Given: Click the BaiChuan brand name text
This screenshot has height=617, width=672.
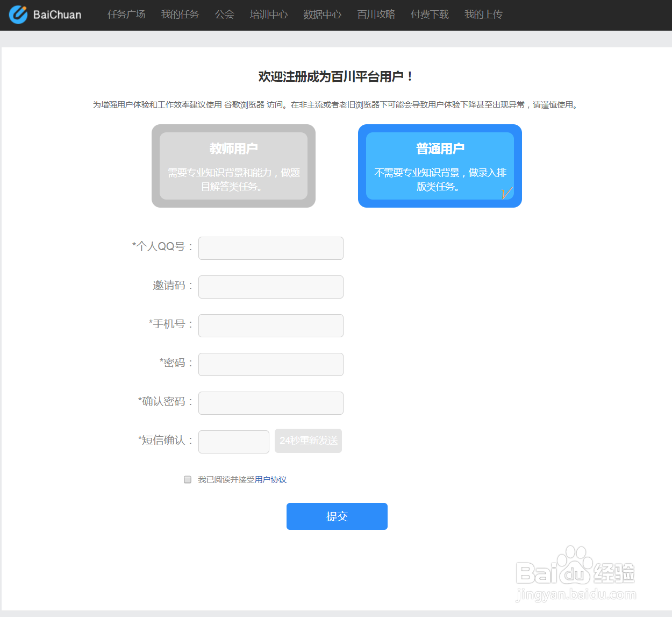Looking at the screenshot, I should tap(57, 15).
